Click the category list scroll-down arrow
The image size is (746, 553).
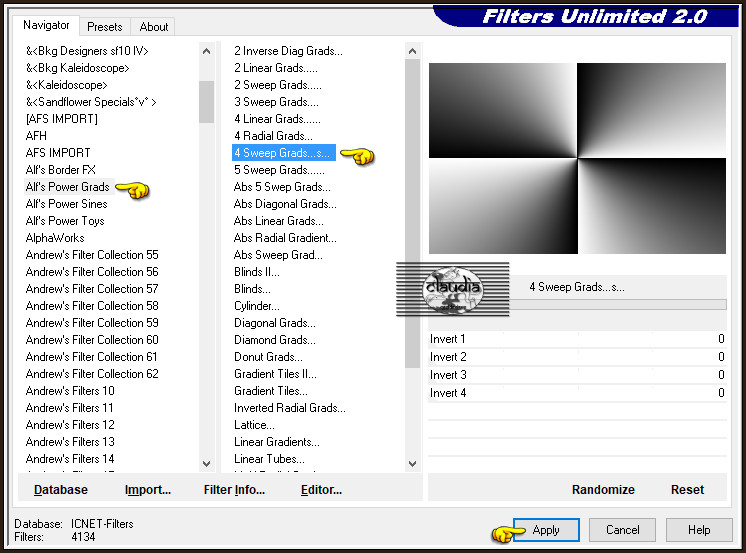[x=206, y=463]
